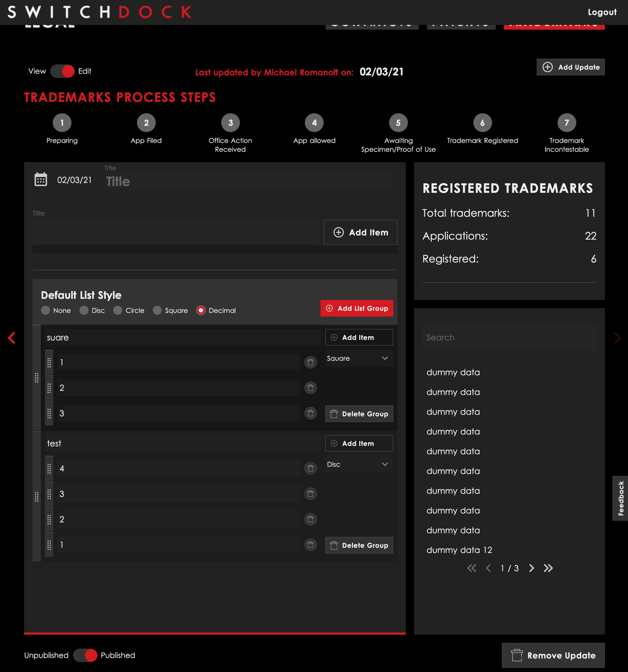Open the Disc dropdown in test group
The image size is (628, 672).
point(359,464)
